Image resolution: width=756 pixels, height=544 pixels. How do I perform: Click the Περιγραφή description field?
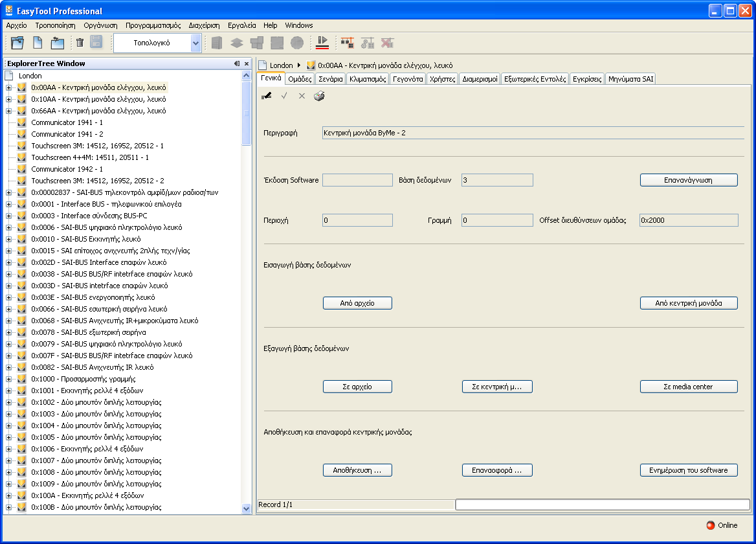533,133
